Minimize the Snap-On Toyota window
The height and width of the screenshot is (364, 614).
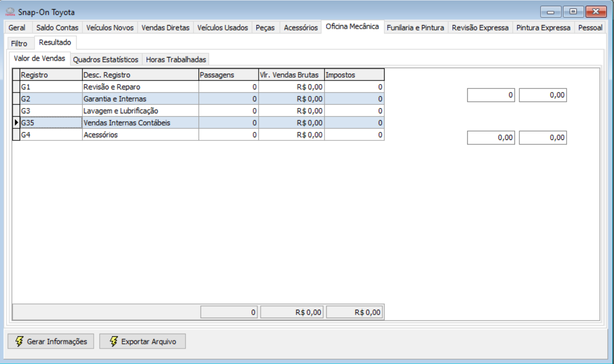click(551, 12)
